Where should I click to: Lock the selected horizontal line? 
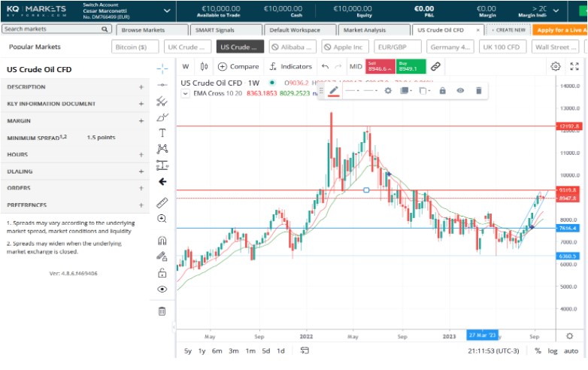point(442,91)
